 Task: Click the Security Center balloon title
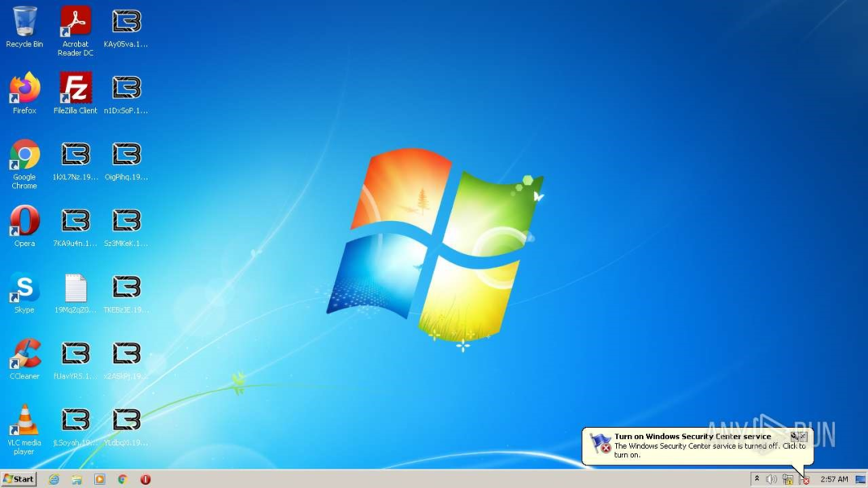[x=692, y=437]
